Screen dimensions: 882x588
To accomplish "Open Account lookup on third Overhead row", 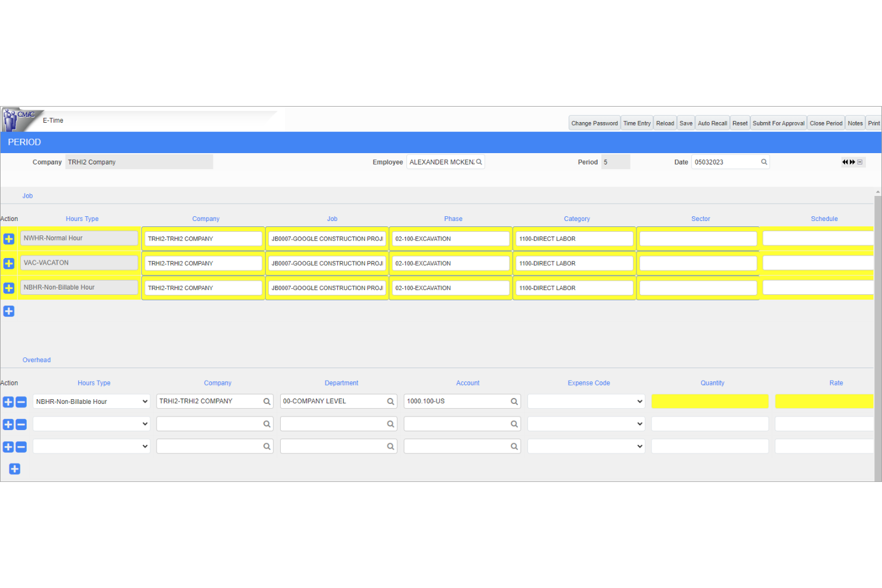I will coord(514,446).
